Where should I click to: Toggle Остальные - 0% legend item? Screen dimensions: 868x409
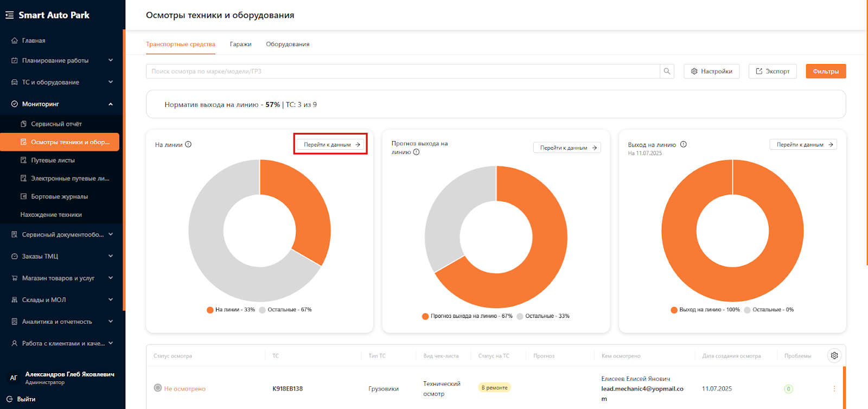click(x=769, y=310)
